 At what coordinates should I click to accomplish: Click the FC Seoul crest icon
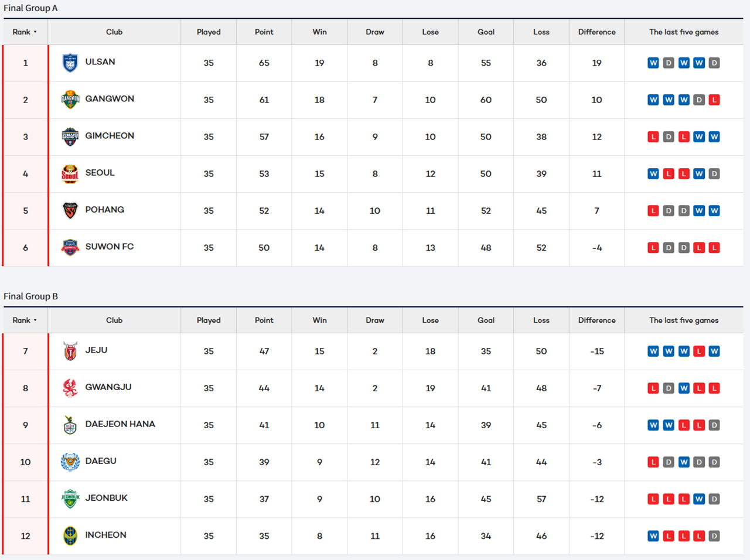pos(70,173)
